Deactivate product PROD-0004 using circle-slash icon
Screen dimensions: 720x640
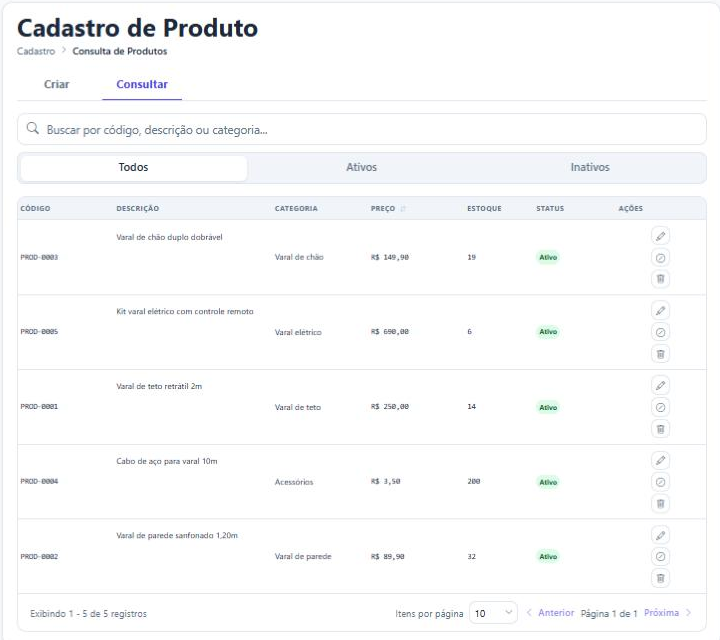click(x=660, y=482)
